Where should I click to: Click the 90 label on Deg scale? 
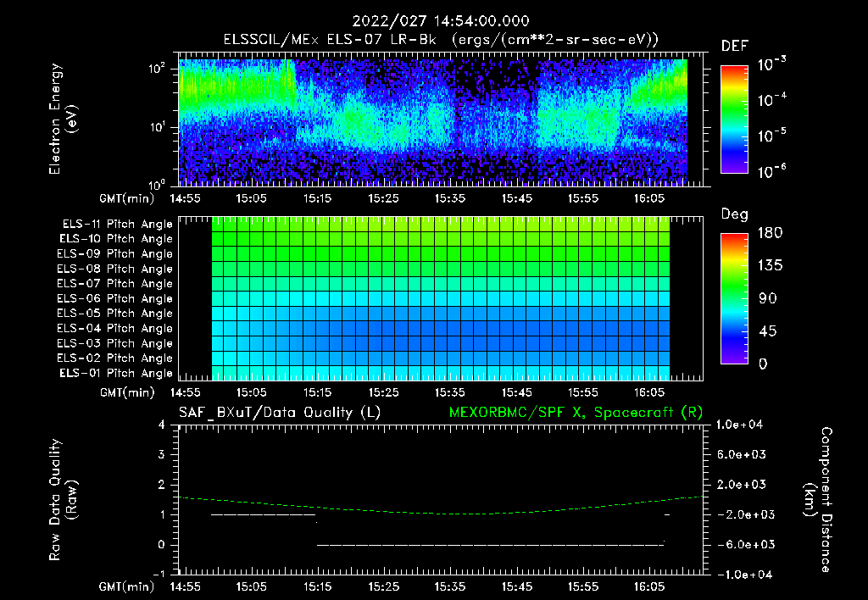point(768,299)
